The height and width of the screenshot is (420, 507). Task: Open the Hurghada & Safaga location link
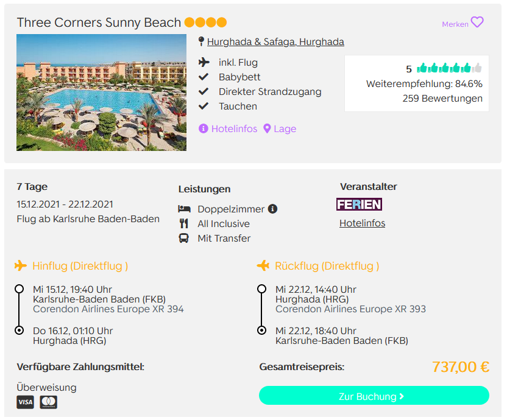click(275, 42)
